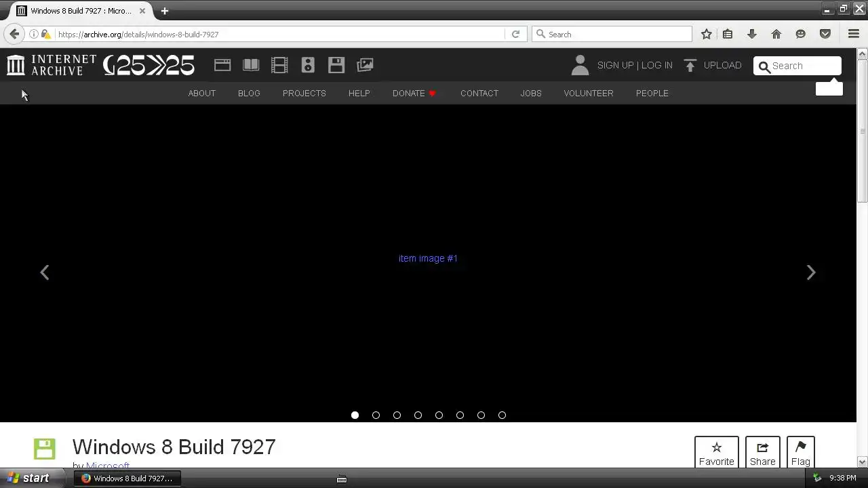Open the ABOUT menu item
Screen dimensions: 868x488
202,93
